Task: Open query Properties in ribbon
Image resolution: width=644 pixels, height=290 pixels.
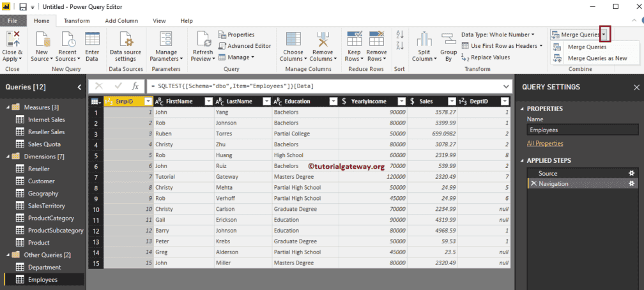Action: [236, 35]
